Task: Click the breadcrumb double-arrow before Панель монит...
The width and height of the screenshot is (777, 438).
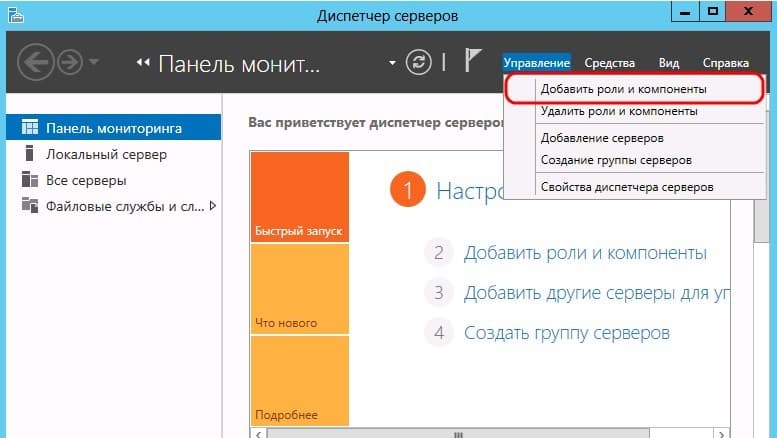Action: tap(143, 62)
